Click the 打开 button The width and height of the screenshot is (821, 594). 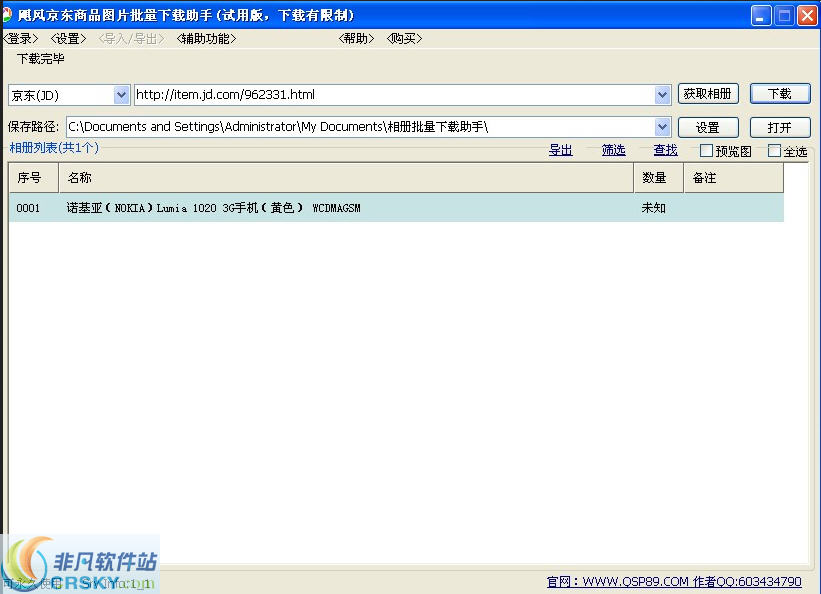[x=780, y=127]
